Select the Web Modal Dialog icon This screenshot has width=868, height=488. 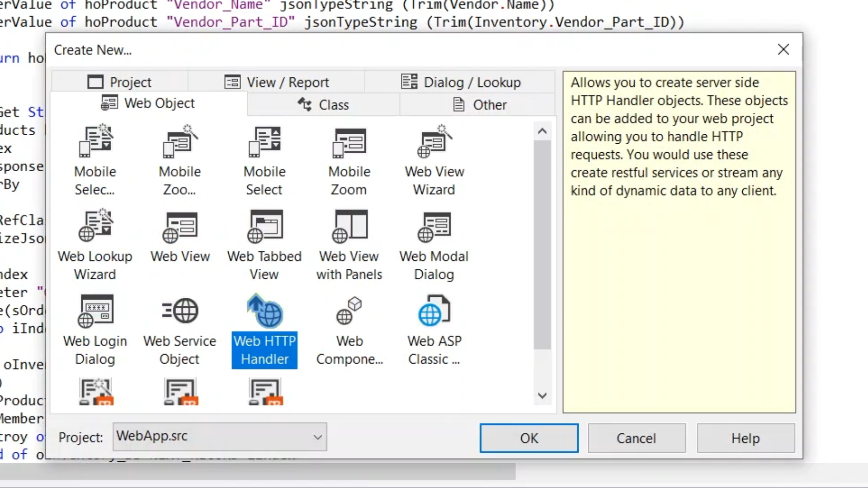click(x=434, y=227)
